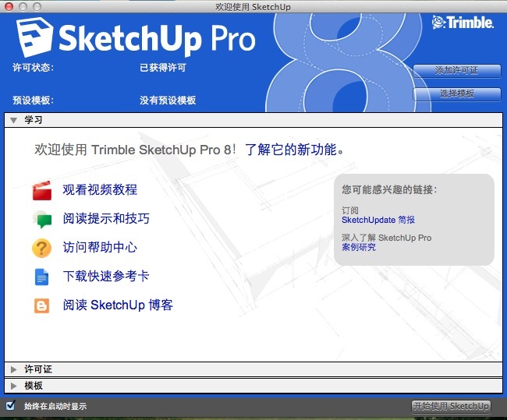
Task: Open the 阅读提示和技巧 link
Action: pos(106,218)
